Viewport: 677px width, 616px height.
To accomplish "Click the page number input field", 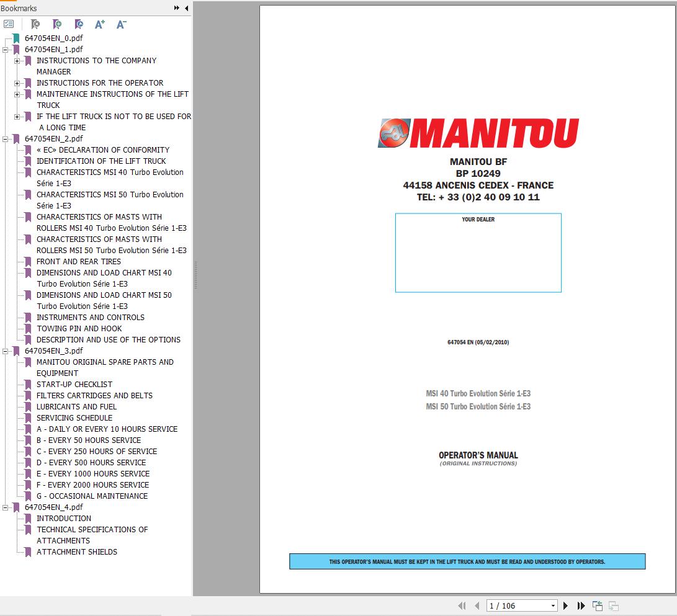I will (x=515, y=605).
